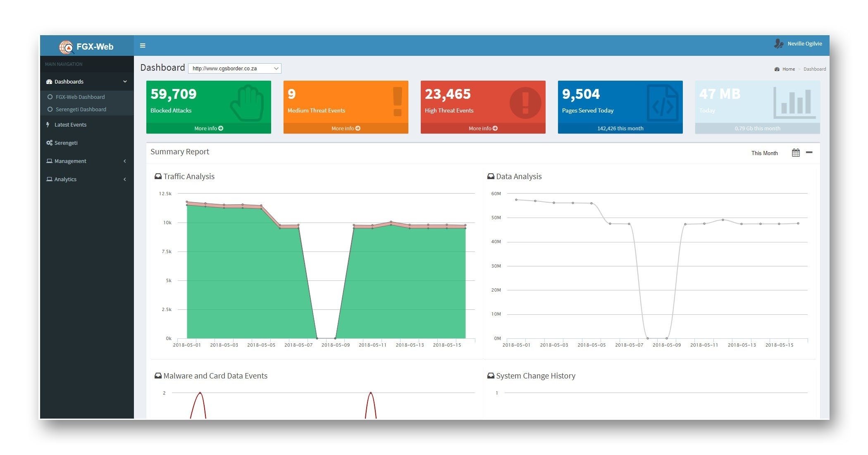
Task: Collapse the Summary Report panel with the minus icon
Action: point(809,152)
